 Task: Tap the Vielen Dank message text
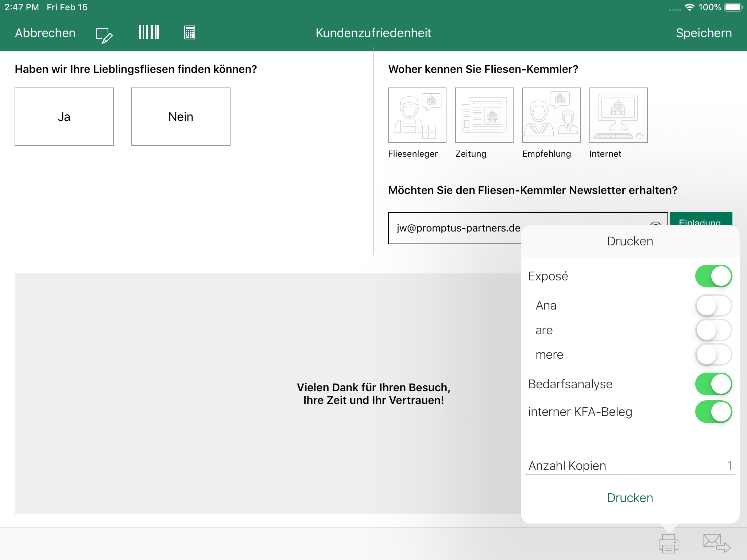pyautogui.click(x=373, y=394)
